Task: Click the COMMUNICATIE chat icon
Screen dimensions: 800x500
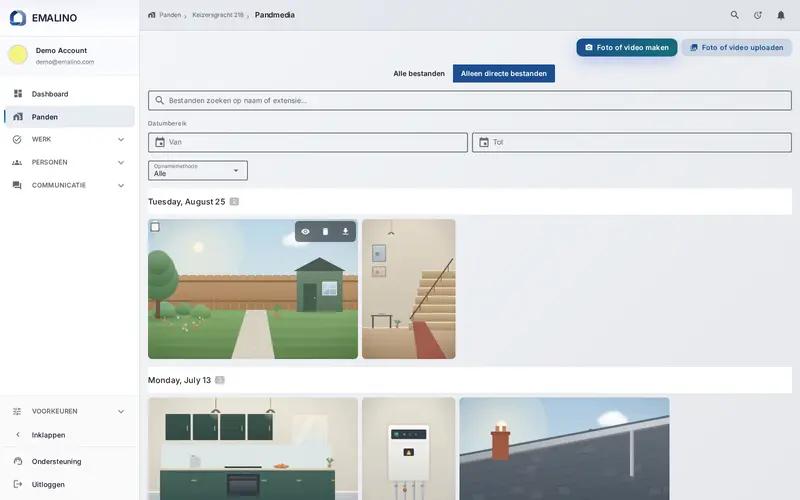Action: [17, 185]
